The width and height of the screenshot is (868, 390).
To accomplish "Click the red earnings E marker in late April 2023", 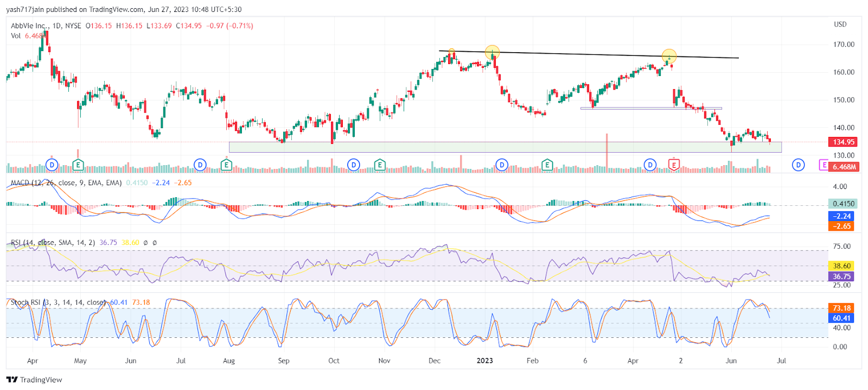I will pyautogui.click(x=674, y=165).
